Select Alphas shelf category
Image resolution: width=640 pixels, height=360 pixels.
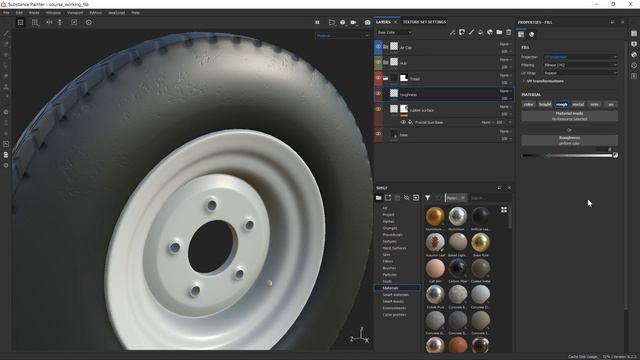click(x=388, y=221)
